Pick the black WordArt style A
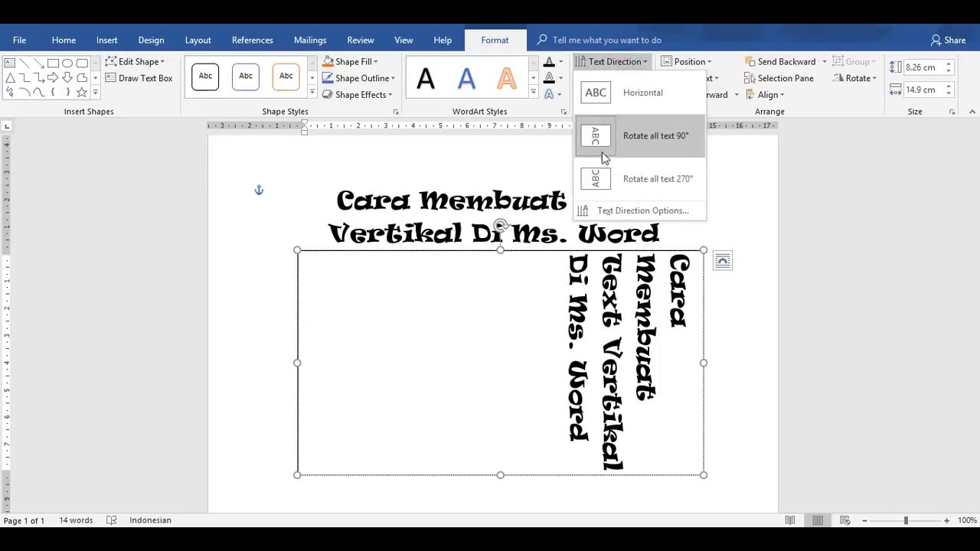This screenshot has width=980, height=551. point(426,78)
